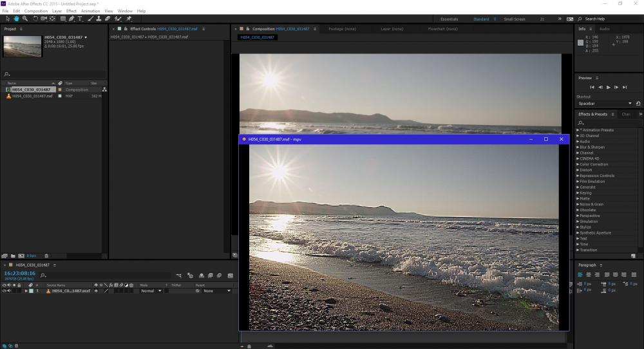Open the Composition menu
644x349 pixels.
pyautogui.click(x=36, y=11)
